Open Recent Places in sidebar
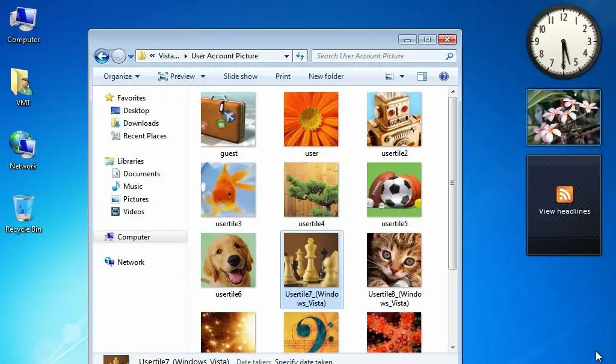The height and width of the screenshot is (364, 616). coord(145,135)
